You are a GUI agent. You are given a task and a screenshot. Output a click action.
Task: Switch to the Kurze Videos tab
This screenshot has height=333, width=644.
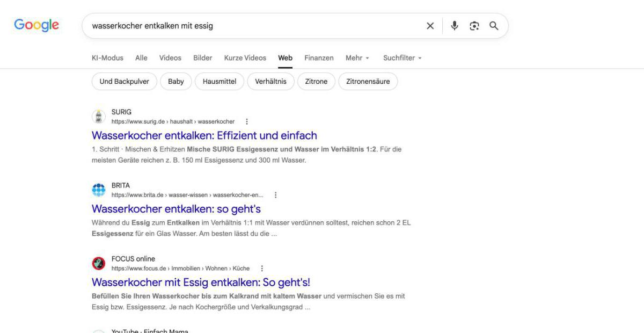tap(245, 58)
